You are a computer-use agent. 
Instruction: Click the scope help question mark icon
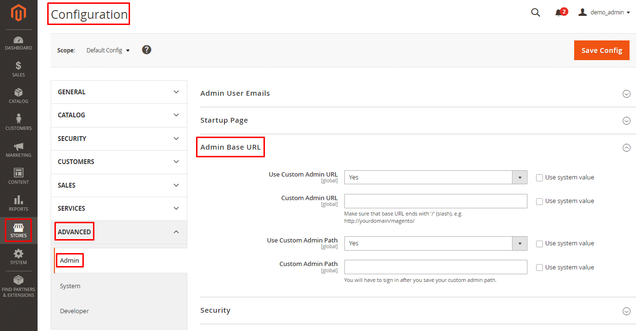point(147,50)
